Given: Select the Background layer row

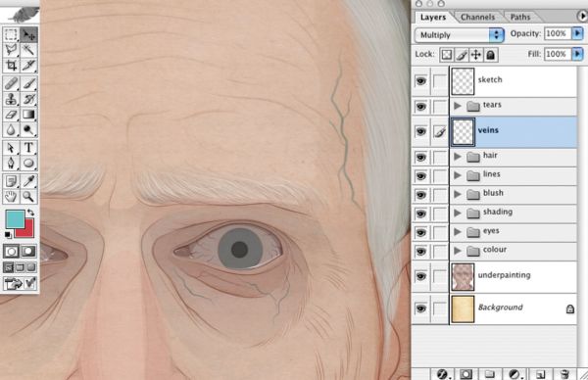Looking at the screenshot, I should (513, 309).
